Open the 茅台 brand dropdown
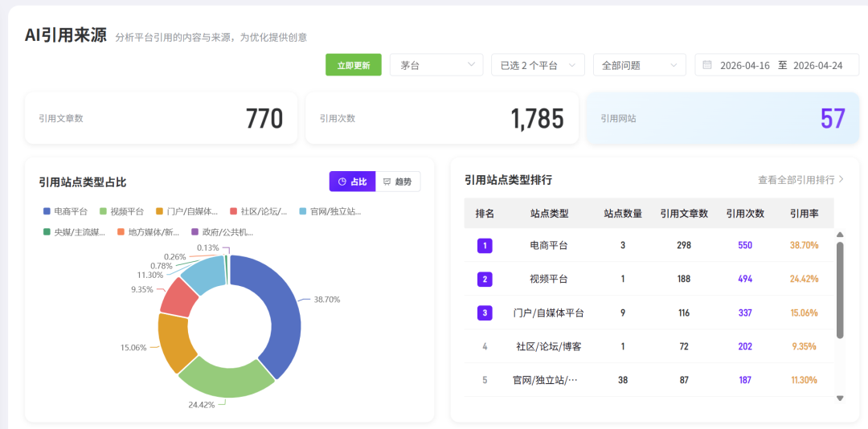Screen dimensions: 868x429 tap(436, 65)
